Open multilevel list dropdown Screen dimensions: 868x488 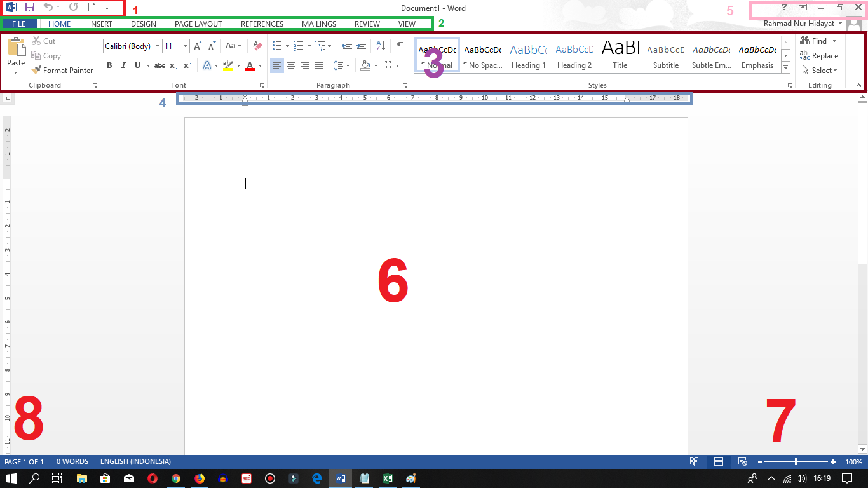(323, 46)
